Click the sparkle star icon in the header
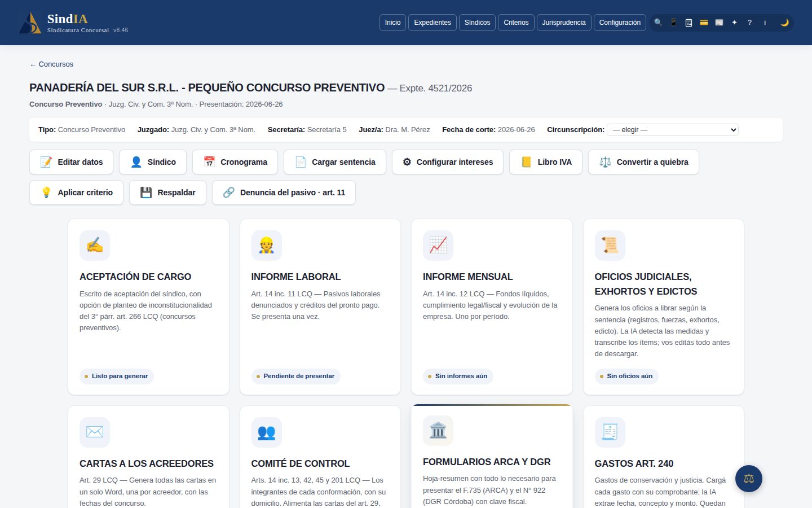The image size is (812, 508). tap(734, 23)
